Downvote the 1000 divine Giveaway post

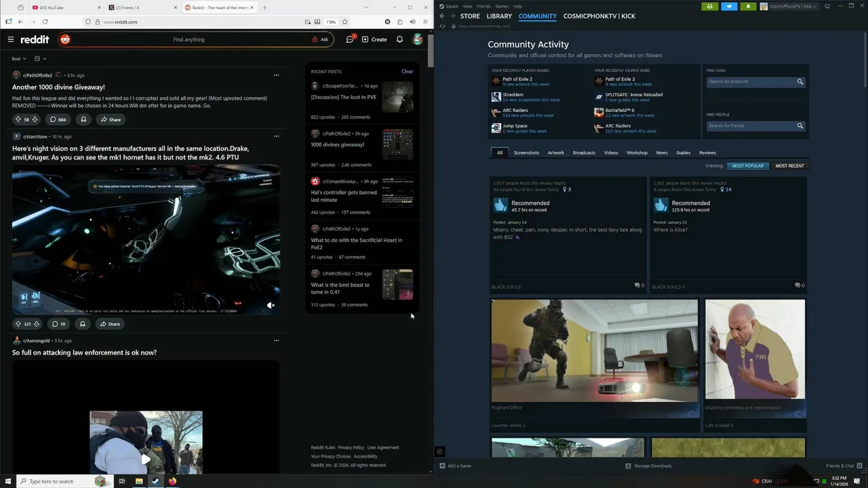35,119
